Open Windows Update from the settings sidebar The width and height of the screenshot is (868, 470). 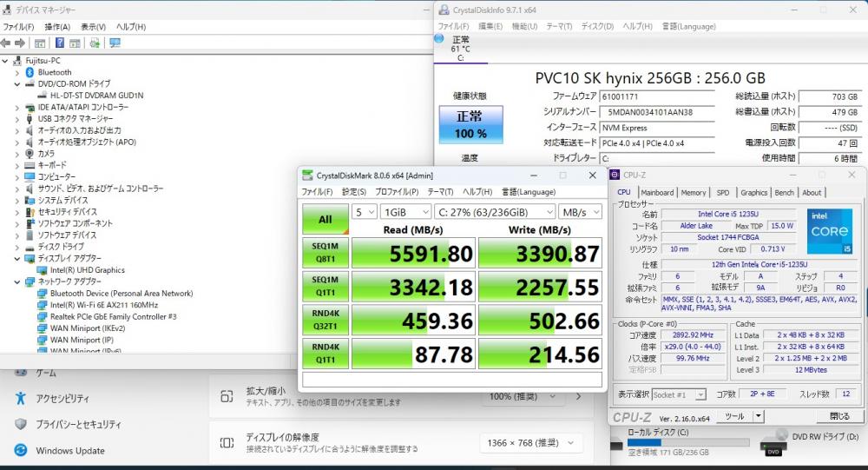tap(69, 450)
